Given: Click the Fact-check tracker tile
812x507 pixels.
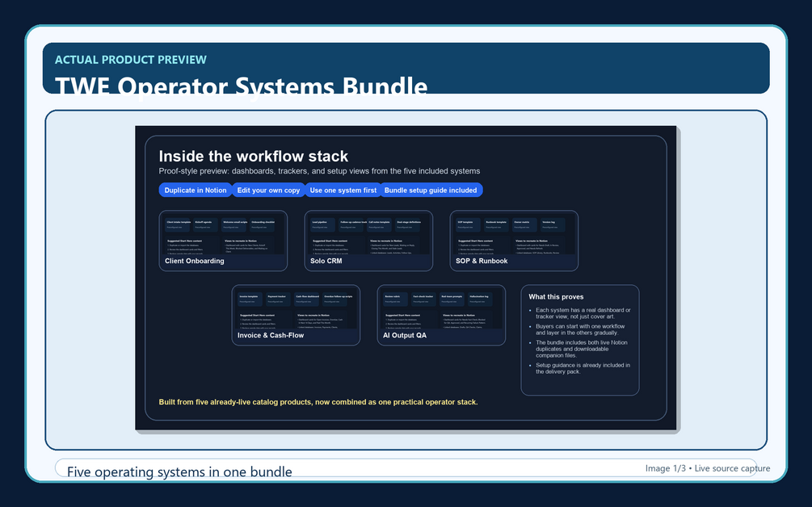Looking at the screenshot, I should (x=424, y=299).
